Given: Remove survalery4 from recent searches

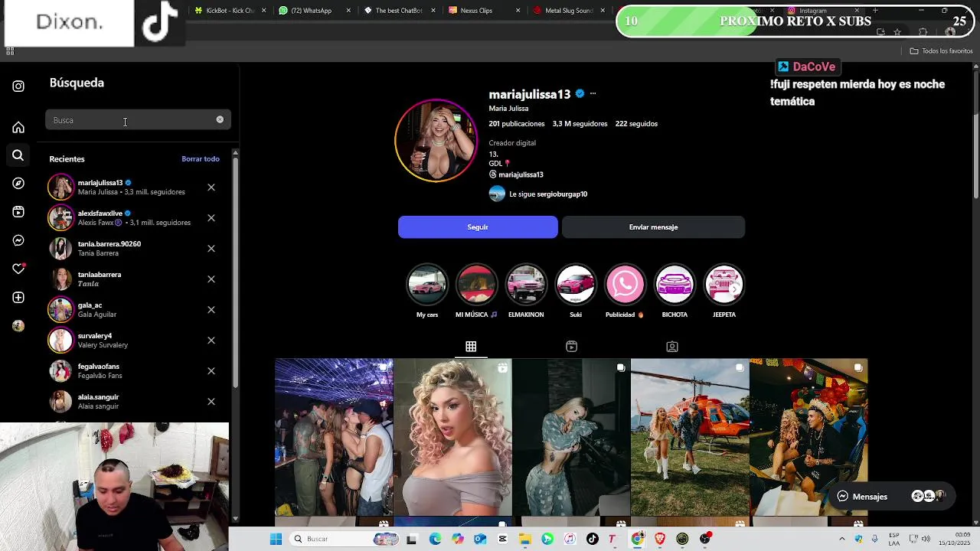Looking at the screenshot, I should tap(211, 341).
